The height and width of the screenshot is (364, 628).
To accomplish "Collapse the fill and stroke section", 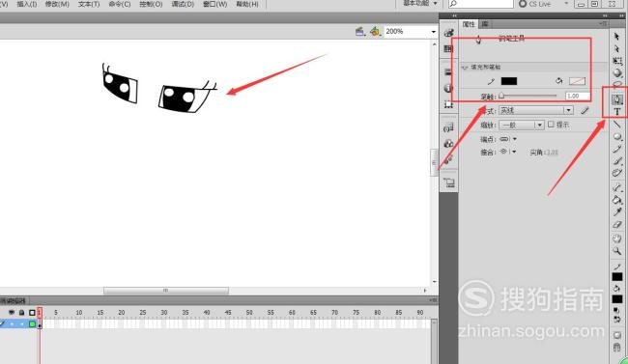I will coord(464,68).
